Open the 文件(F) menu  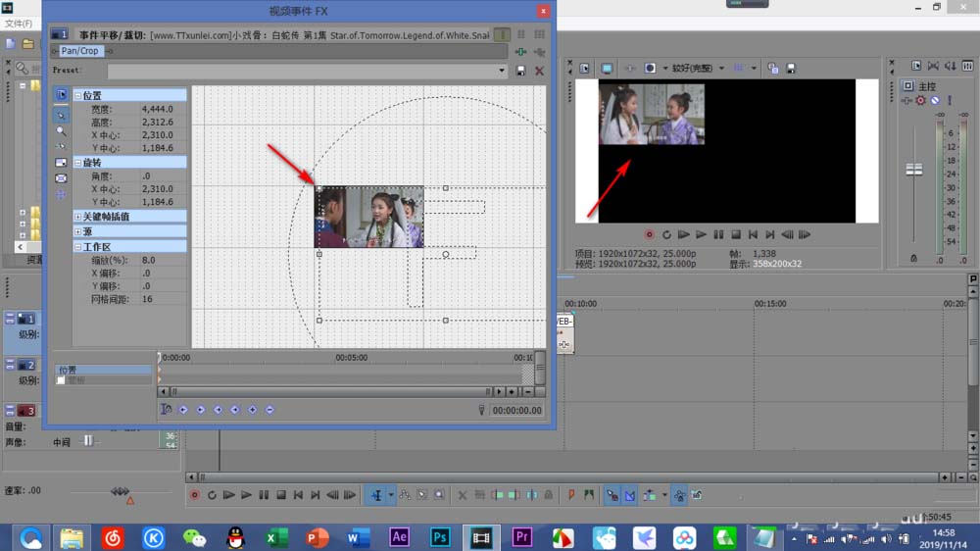tap(19, 24)
